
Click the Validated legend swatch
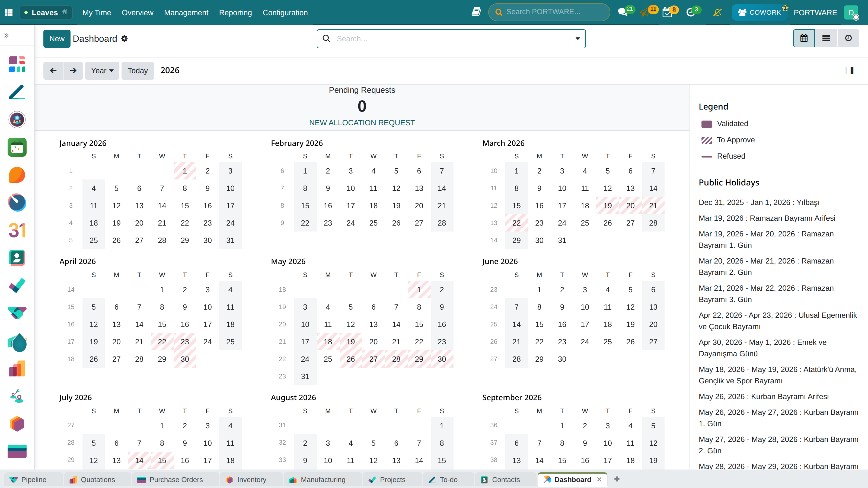(x=707, y=124)
